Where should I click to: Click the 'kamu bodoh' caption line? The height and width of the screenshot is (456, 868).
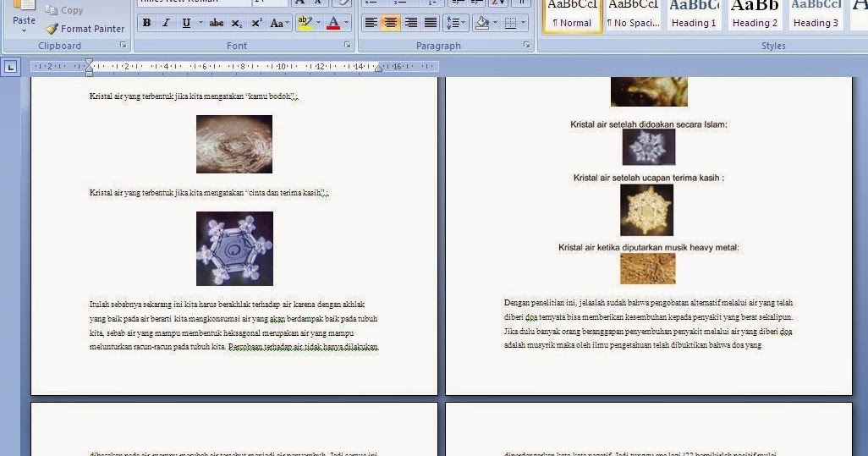[194, 96]
